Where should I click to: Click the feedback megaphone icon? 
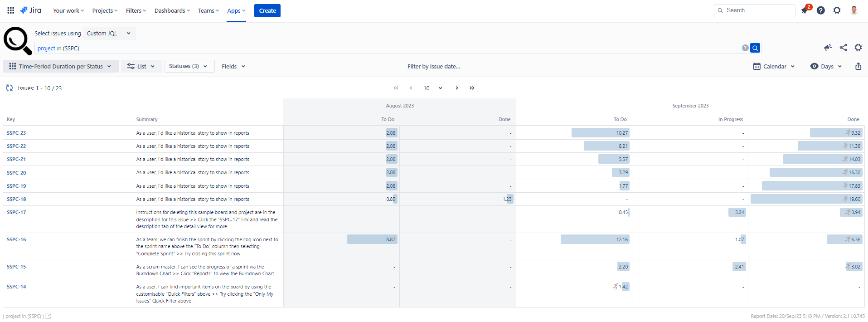[828, 48]
